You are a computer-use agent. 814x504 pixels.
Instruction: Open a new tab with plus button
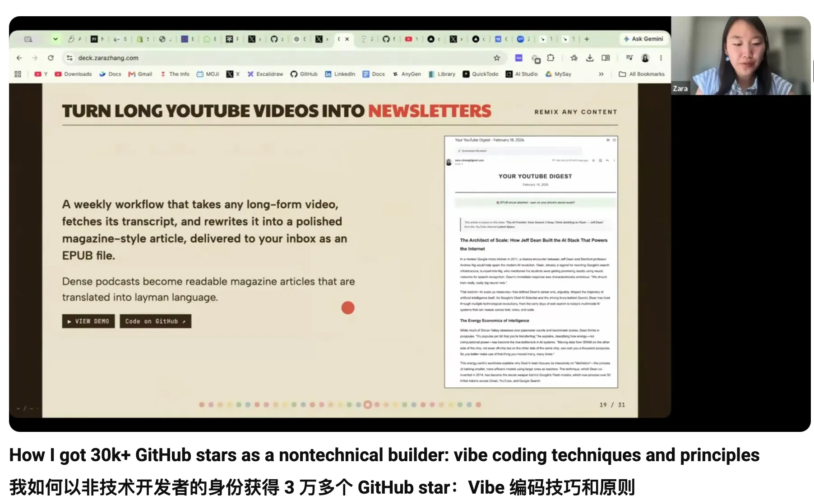coord(587,39)
